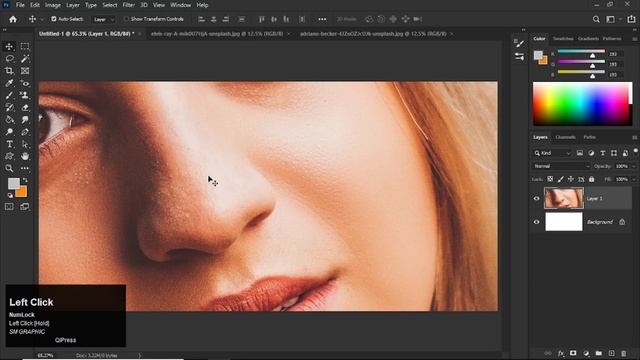Select the Rectangular Marquee tool
The height and width of the screenshot is (360, 640).
(25, 47)
